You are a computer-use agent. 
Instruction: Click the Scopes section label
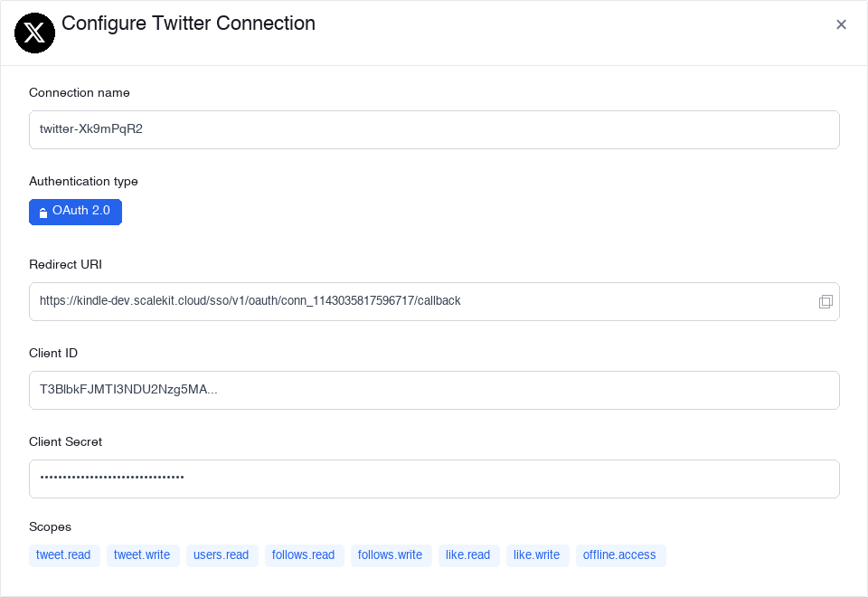(x=50, y=526)
